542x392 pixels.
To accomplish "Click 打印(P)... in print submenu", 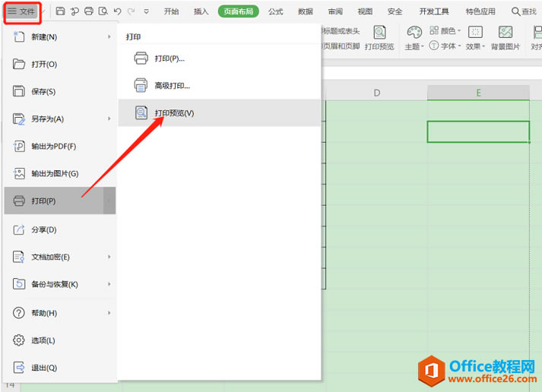I will coord(219,58).
